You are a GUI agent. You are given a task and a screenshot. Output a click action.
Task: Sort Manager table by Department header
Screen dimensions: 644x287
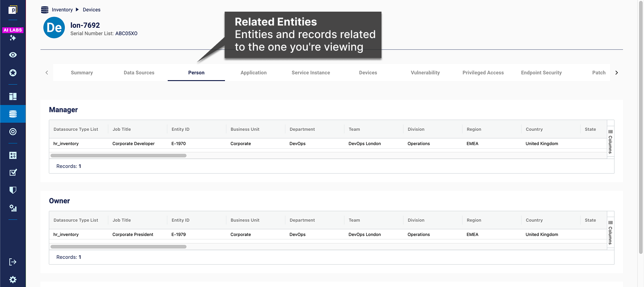point(302,129)
